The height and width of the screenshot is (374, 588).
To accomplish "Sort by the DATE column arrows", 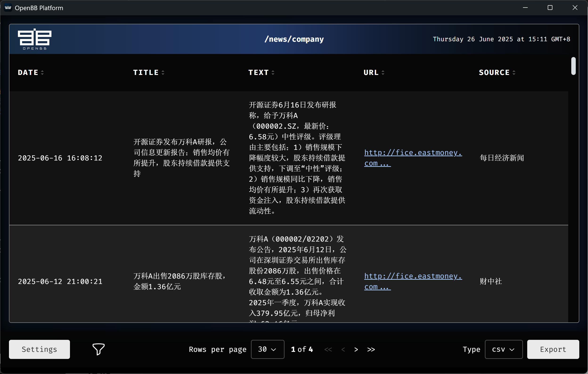I will click(x=42, y=73).
